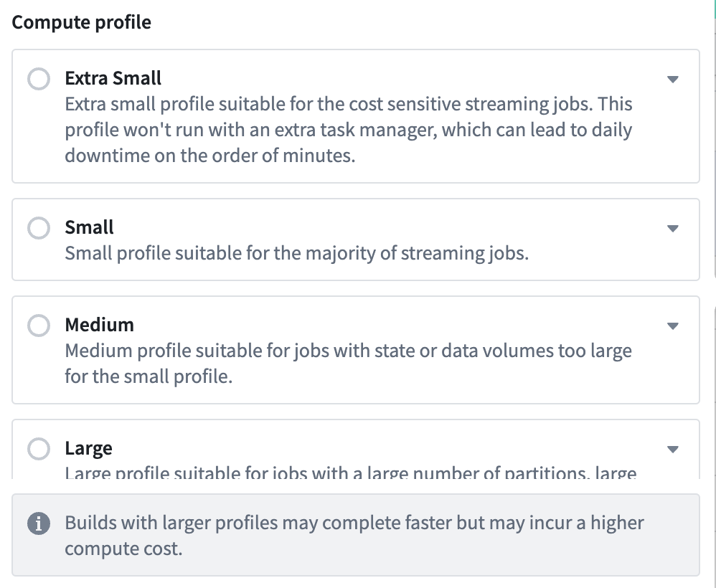
Task: Click the 'Builds with larger profiles' notice text
Action: pos(354,536)
